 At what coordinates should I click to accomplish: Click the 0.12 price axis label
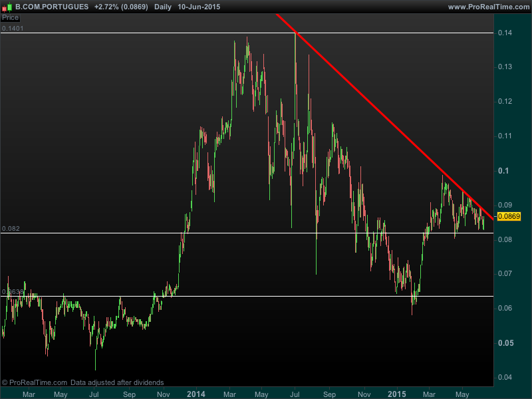point(505,101)
